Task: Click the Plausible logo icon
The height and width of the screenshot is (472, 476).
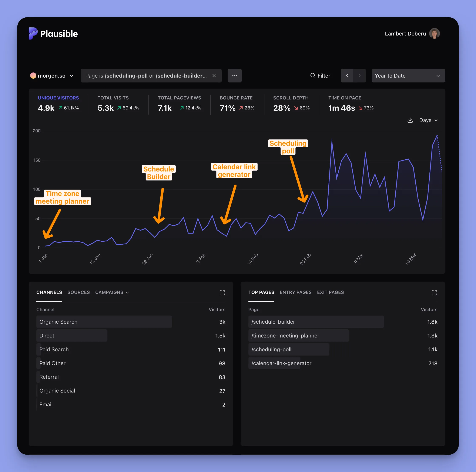Action: point(33,33)
